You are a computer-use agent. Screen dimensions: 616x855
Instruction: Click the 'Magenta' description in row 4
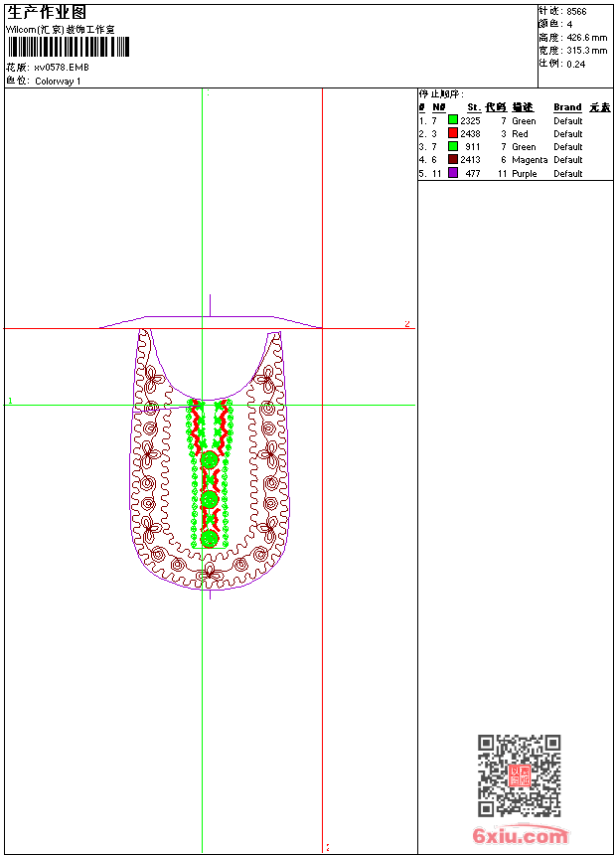530,160
